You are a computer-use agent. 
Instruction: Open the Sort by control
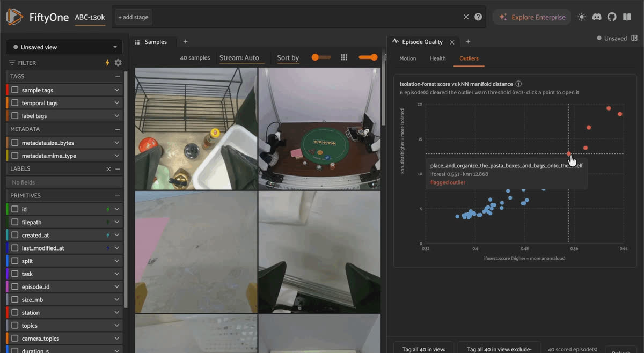click(x=288, y=58)
